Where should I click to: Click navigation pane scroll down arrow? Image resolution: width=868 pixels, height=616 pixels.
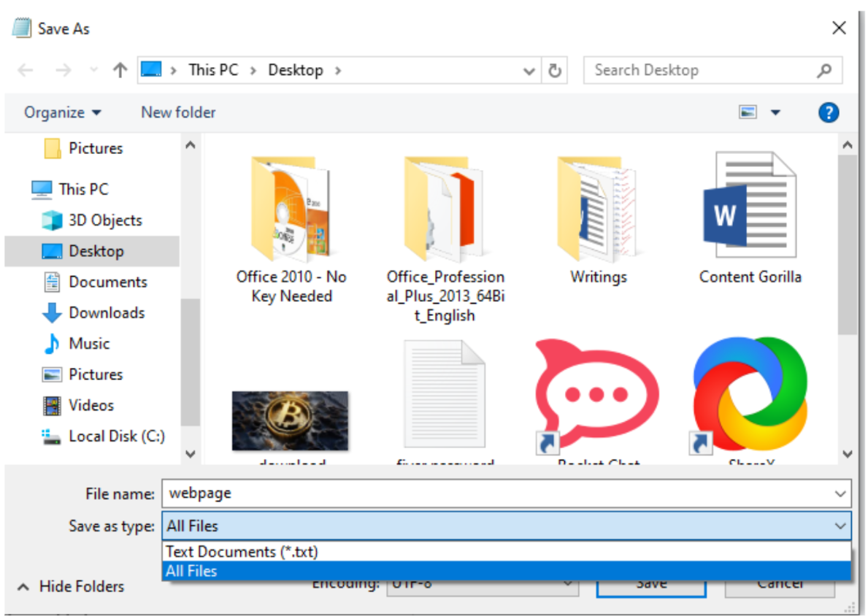[x=191, y=454]
